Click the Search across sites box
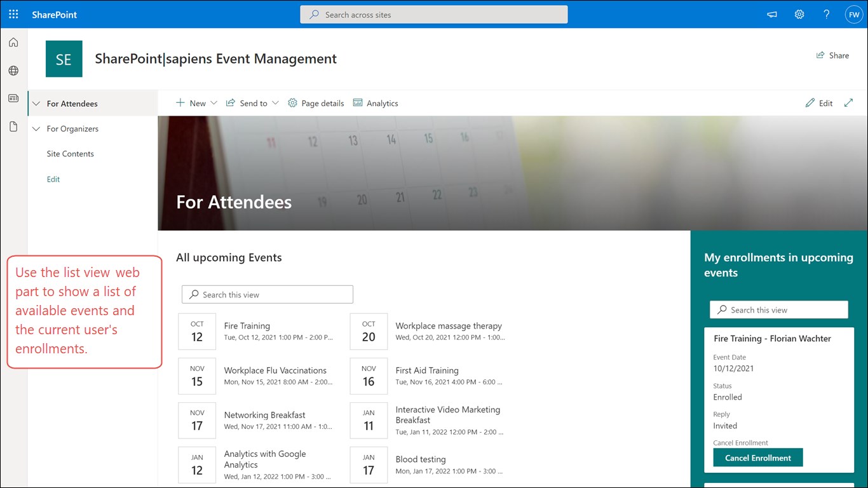 click(434, 15)
